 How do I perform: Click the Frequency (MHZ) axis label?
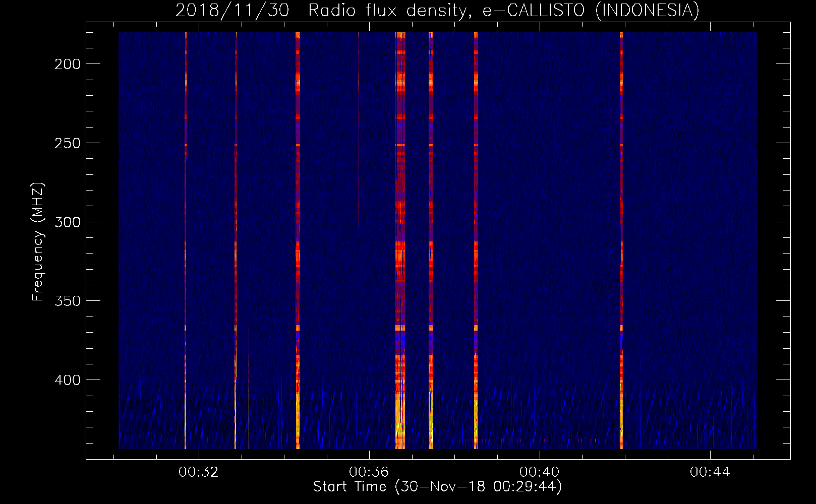click(38, 242)
